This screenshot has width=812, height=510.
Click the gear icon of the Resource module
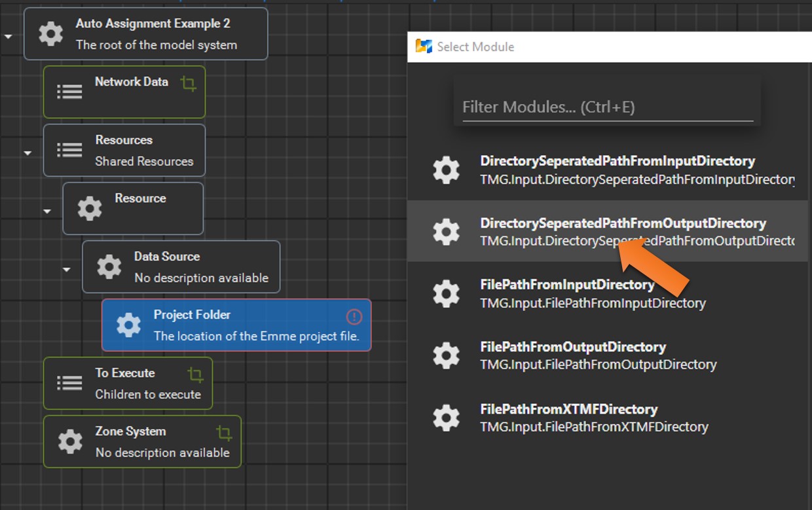coord(89,208)
